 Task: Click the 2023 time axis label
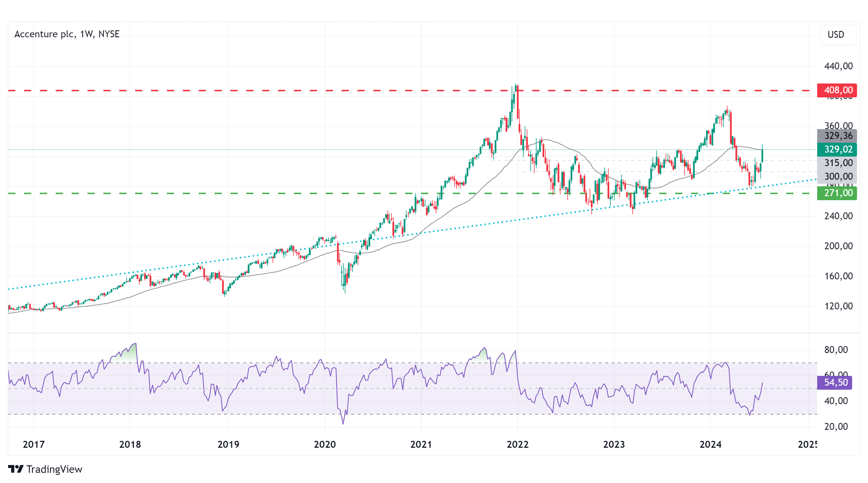pyautogui.click(x=614, y=445)
